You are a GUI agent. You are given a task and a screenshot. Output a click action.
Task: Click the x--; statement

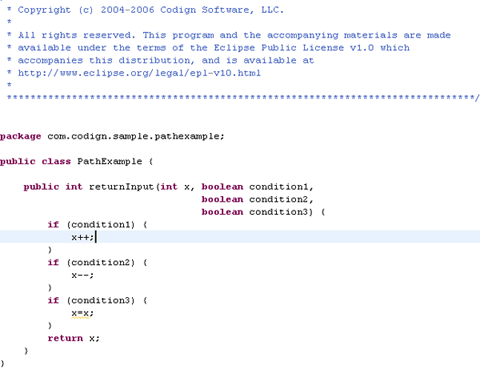click(82, 275)
